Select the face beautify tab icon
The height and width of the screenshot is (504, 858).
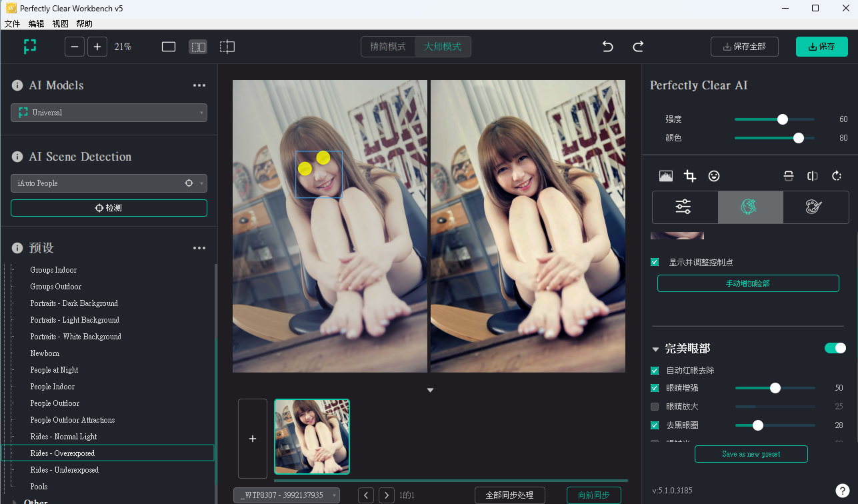(x=750, y=207)
